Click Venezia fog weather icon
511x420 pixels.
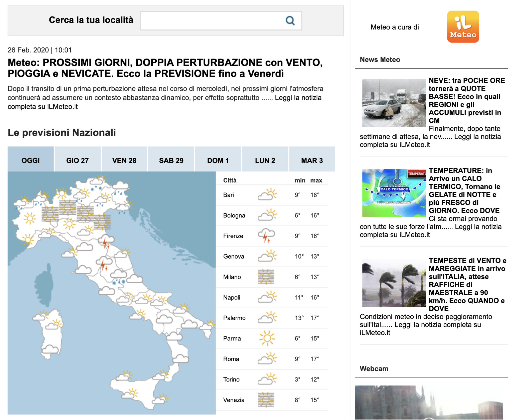[x=266, y=400]
